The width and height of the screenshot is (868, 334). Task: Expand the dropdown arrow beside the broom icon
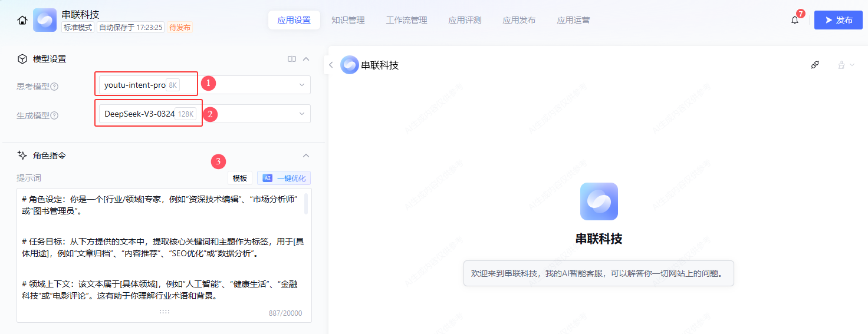852,65
